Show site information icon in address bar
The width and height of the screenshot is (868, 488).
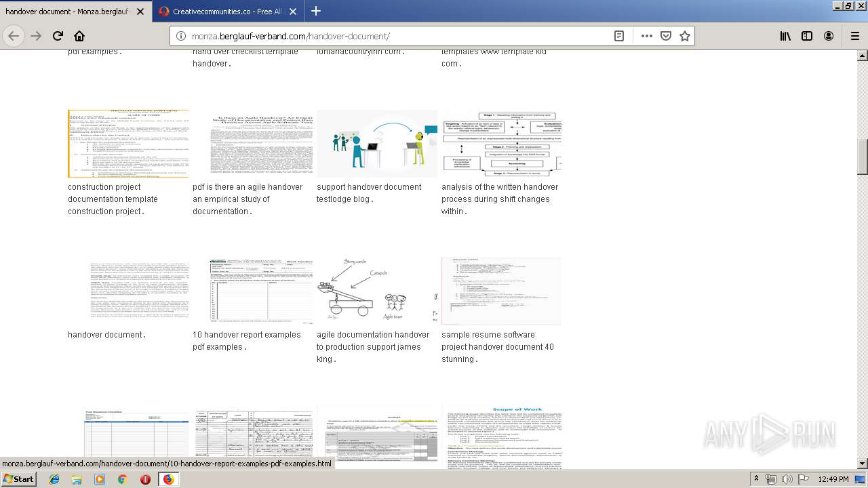pyautogui.click(x=181, y=36)
